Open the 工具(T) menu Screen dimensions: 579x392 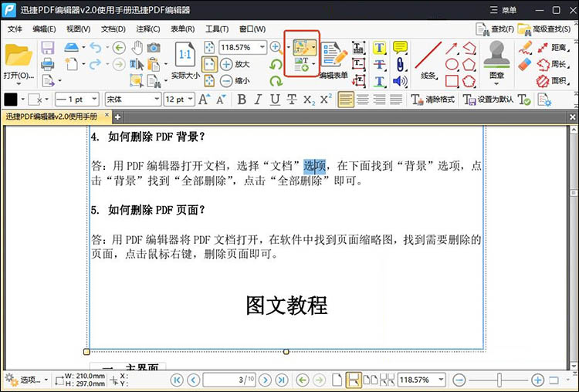pos(217,29)
